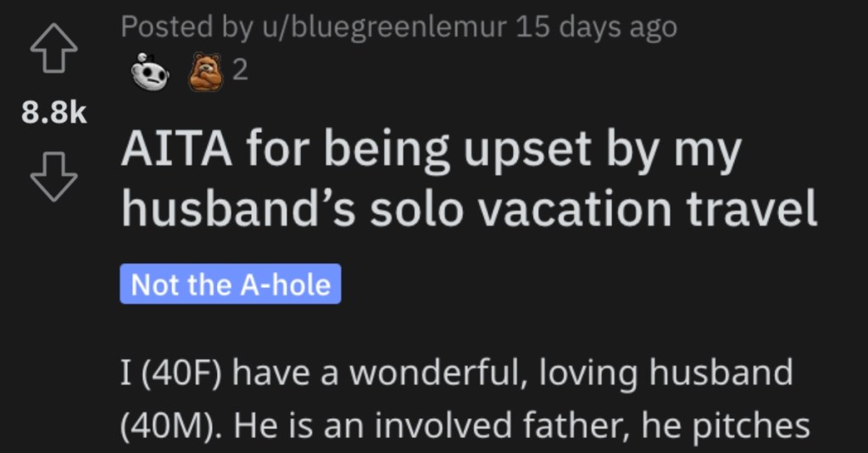Click the award count number 2
868x453 pixels.
click(x=240, y=70)
